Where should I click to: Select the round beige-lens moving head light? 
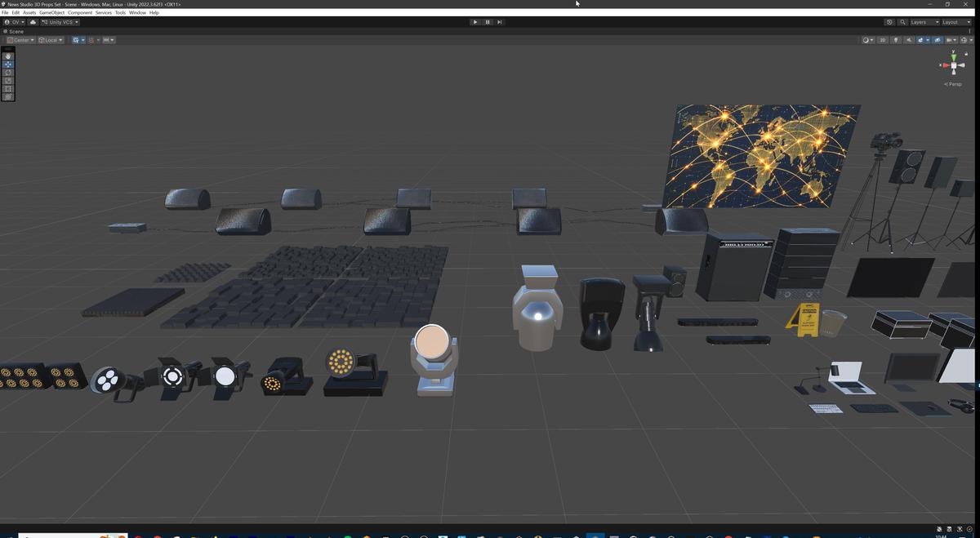click(433, 359)
